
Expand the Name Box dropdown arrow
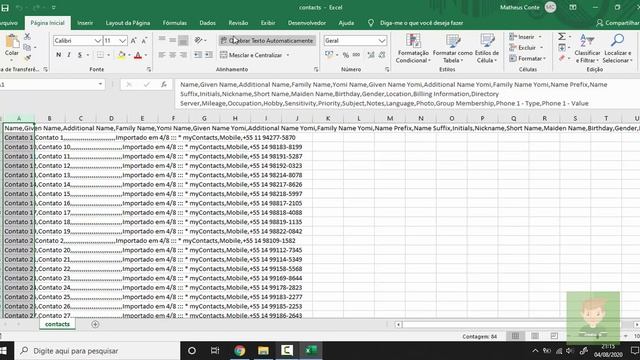point(100,84)
